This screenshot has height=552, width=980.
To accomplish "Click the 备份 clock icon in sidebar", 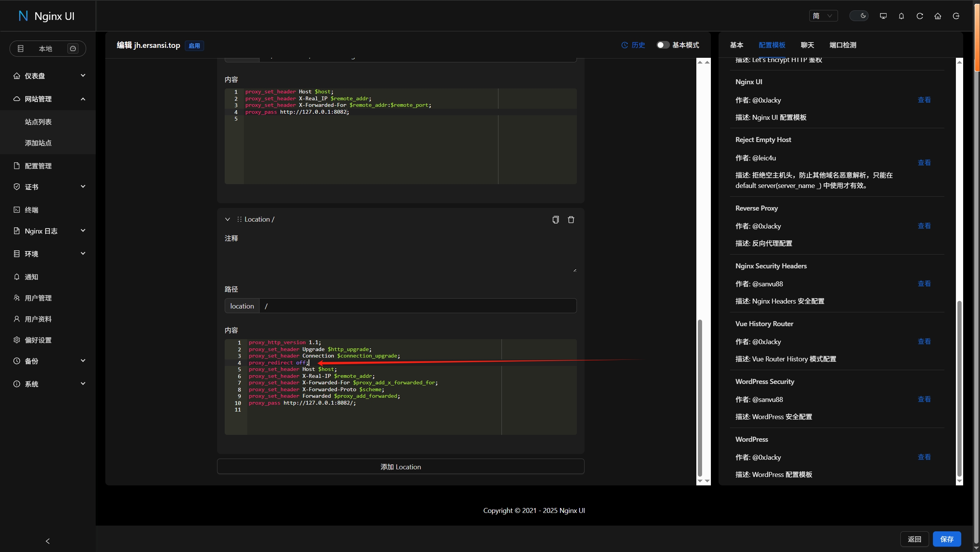I will coord(16,361).
